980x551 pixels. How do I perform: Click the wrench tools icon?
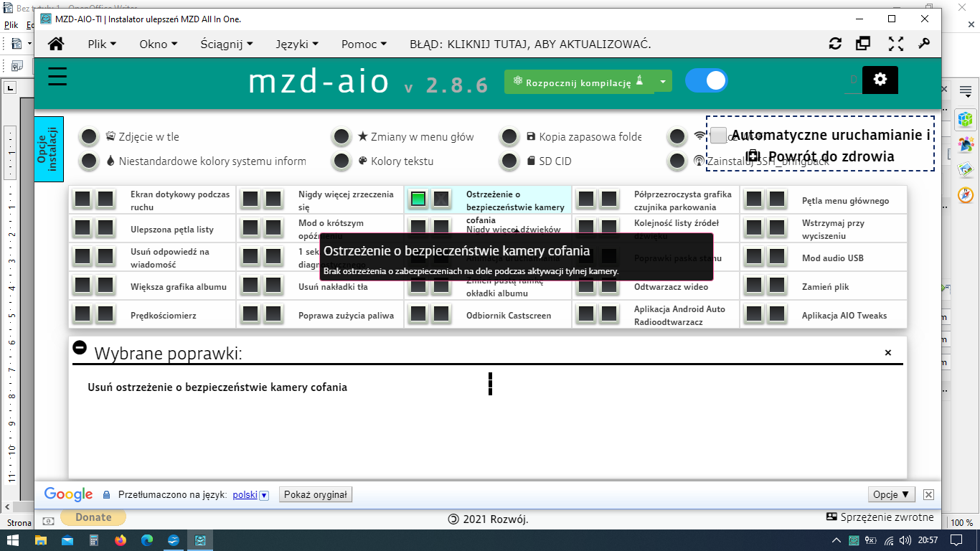924,44
